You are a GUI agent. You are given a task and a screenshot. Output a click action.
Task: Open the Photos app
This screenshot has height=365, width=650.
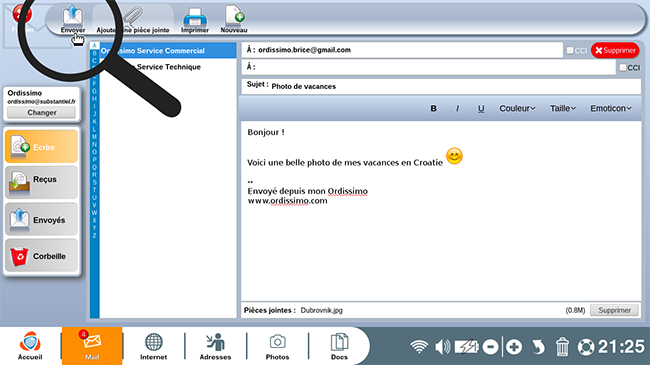(277, 346)
